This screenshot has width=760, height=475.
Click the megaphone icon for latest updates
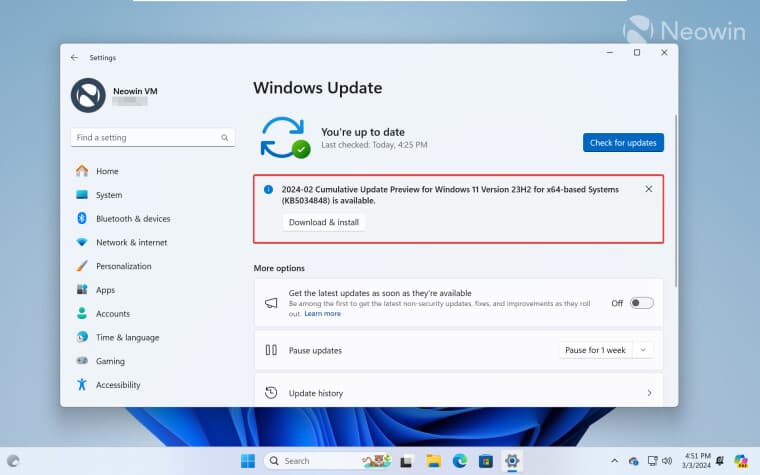point(271,303)
